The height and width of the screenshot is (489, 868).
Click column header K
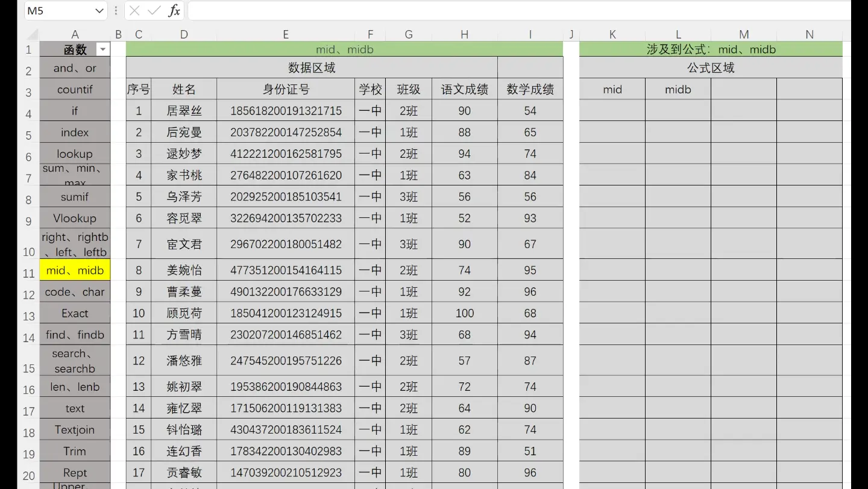click(x=612, y=34)
